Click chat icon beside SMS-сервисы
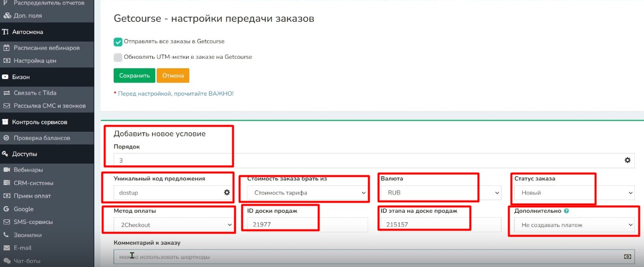The image size is (644, 267). coord(7,222)
